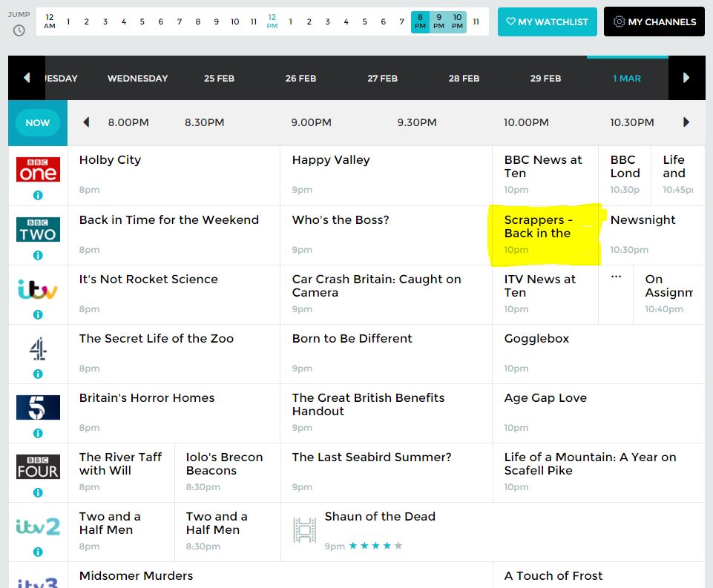Jump to 12 AM on the time strip
This screenshot has height=588, width=713.
pos(50,22)
